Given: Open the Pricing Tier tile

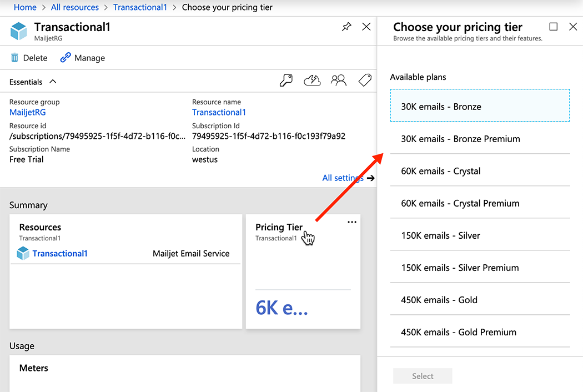Looking at the screenshot, I should [x=303, y=271].
